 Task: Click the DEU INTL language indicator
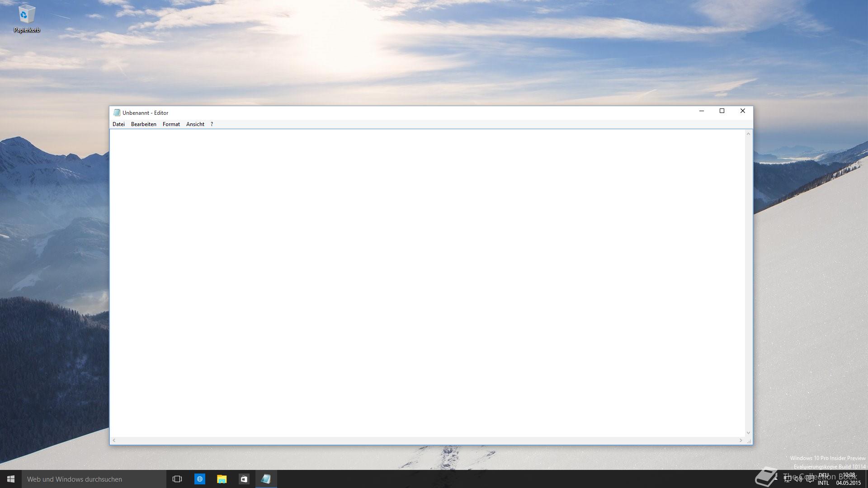click(x=823, y=479)
